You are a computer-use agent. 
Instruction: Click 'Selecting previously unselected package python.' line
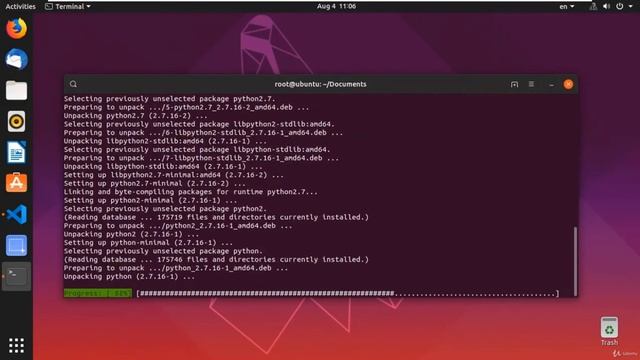coord(163,251)
